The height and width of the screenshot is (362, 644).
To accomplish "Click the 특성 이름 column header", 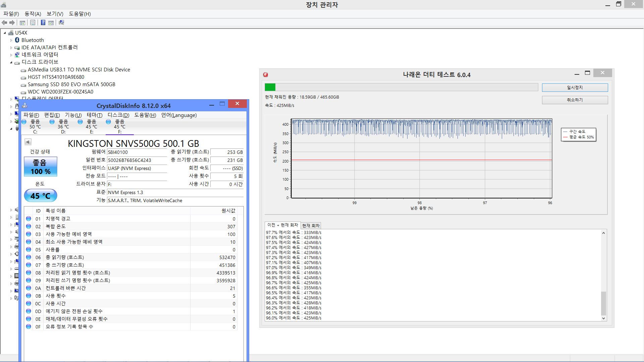I will coord(56,211).
